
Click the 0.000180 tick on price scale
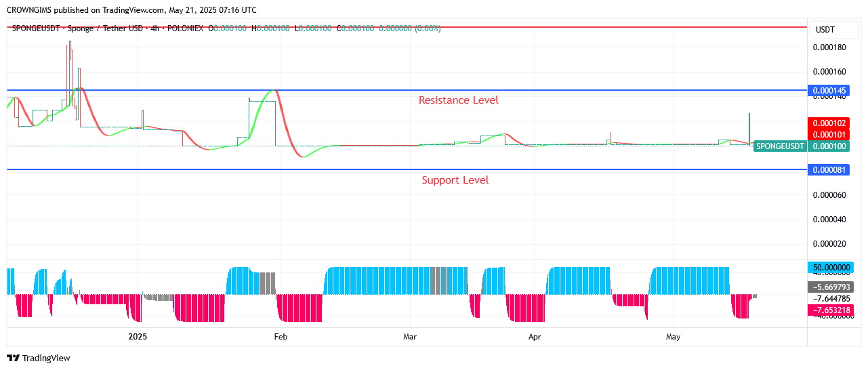click(829, 47)
